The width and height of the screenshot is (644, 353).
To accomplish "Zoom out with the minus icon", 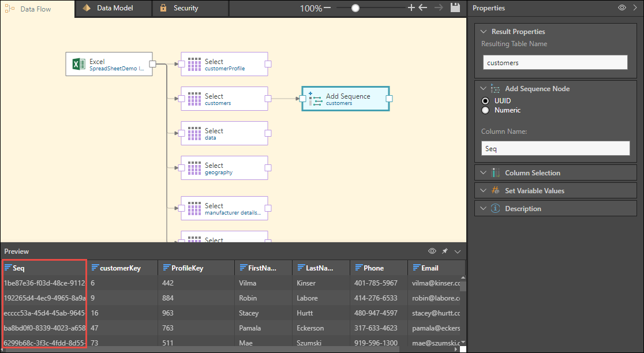I will coord(327,8).
